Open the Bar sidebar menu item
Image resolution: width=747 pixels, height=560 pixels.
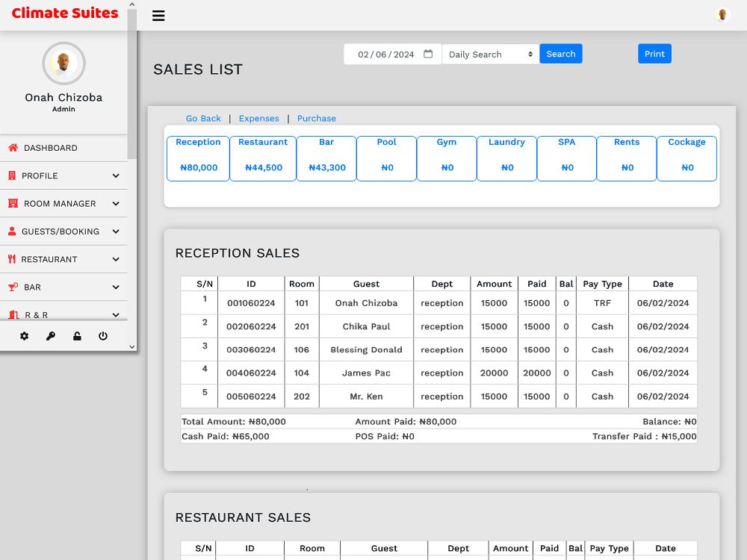coord(63,287)
